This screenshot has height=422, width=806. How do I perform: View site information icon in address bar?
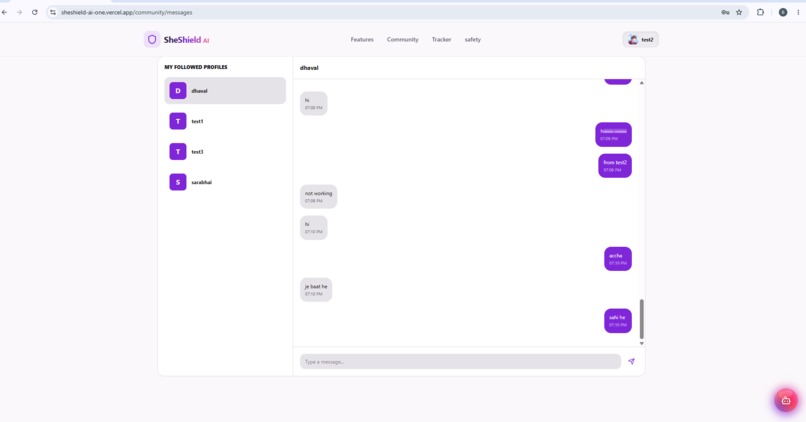tap(53, 12)
